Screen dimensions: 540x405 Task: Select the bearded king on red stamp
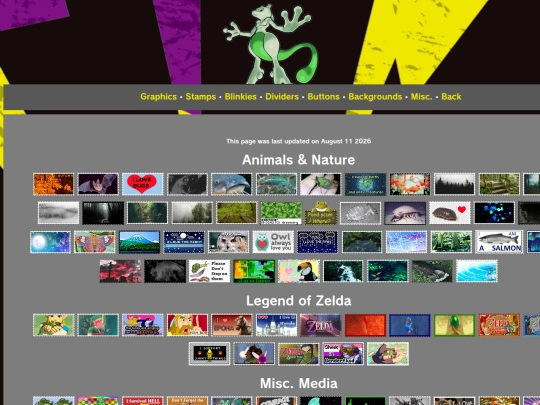pos(187,325)
